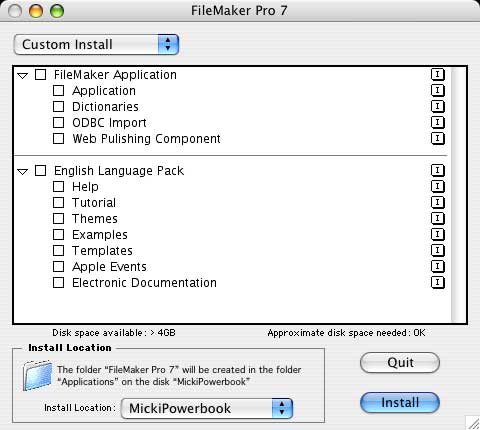
Task: Show info for Electronic Documentation
Action: [x=438, y=282]
